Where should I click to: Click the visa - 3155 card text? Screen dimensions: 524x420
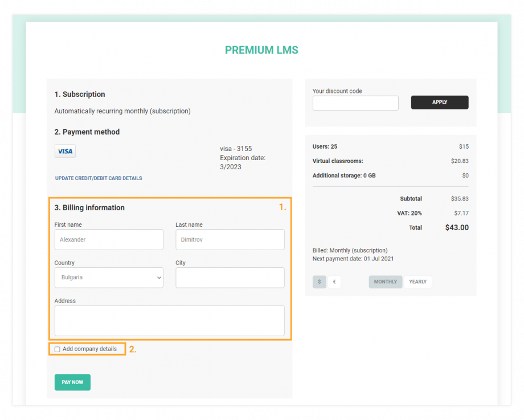pos(236,149)
